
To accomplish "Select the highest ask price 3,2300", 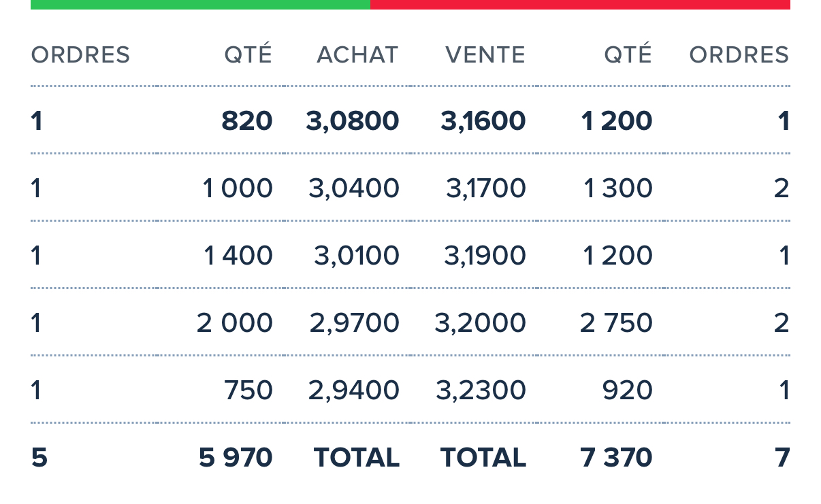I will tap(481, 390).
